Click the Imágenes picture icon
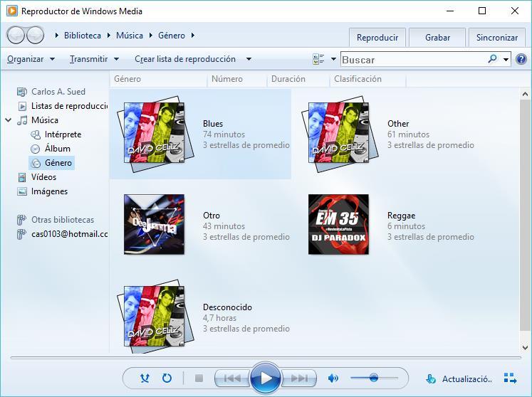The width and height of the screenshot is (532, 397). tap(21, 191)
